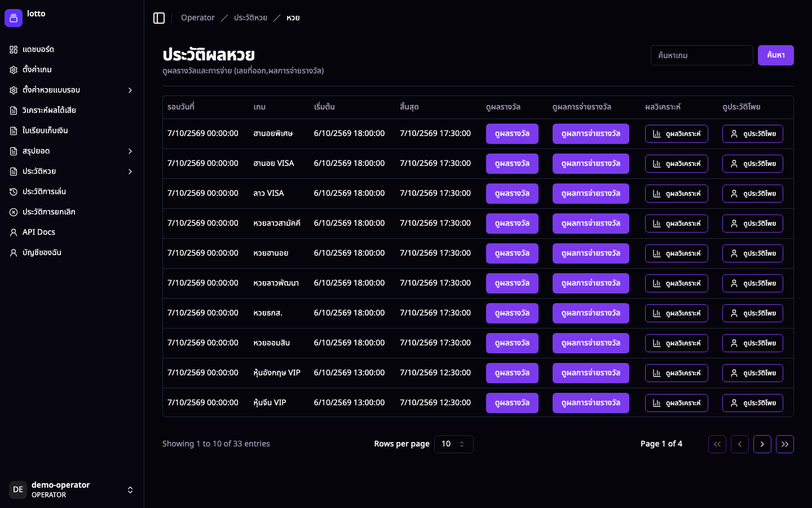Open ประวัติการยกเลิก cancel icon in sidebar
Viewport: 812px width, 508px height.
[x=14, y=212]
